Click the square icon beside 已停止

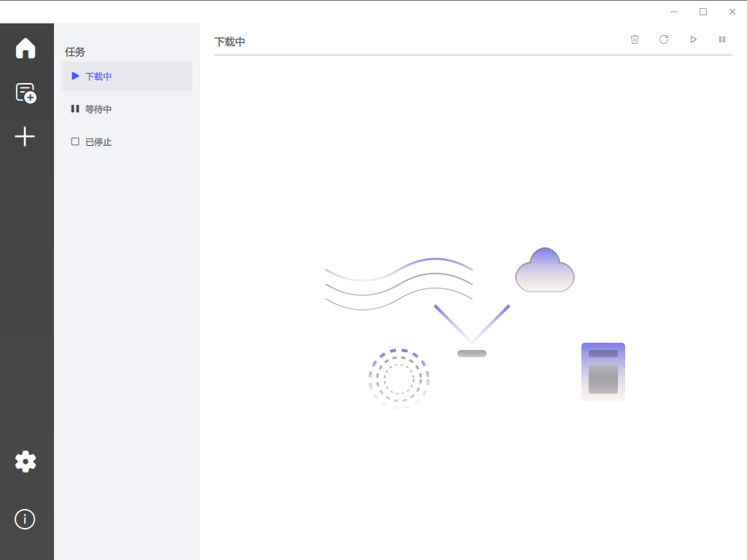pyautogui.click(x=75, y=141)
